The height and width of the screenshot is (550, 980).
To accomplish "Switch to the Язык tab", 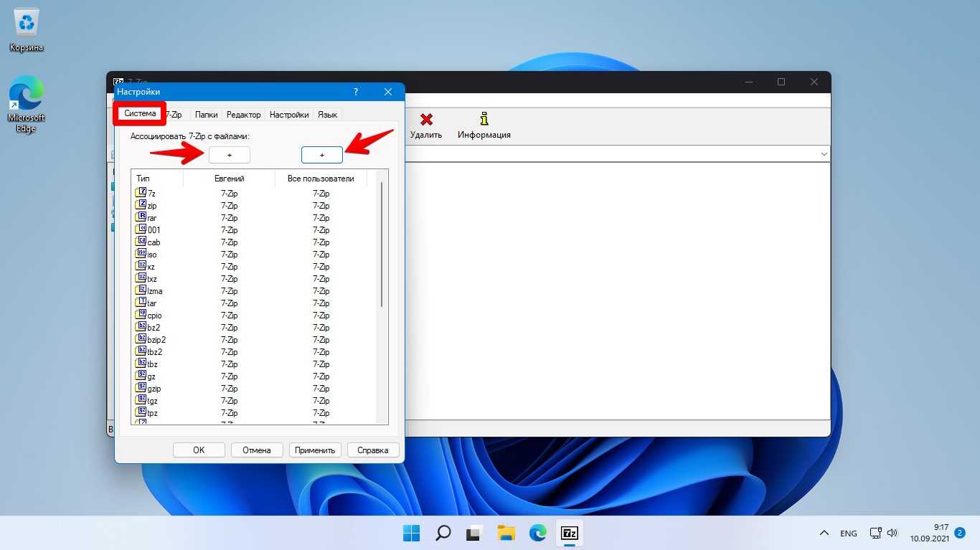I will click(x=327, y=115).
